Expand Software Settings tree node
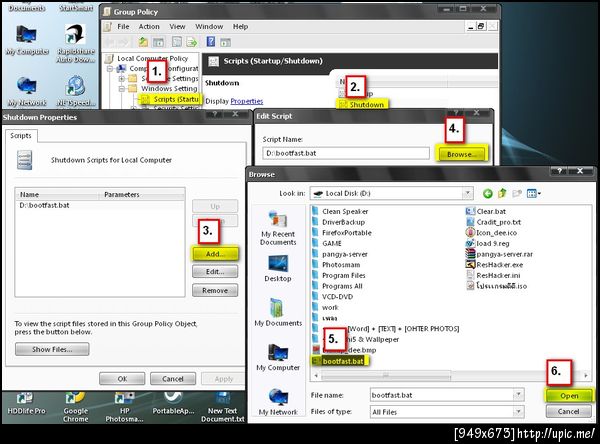 [122, 78]
